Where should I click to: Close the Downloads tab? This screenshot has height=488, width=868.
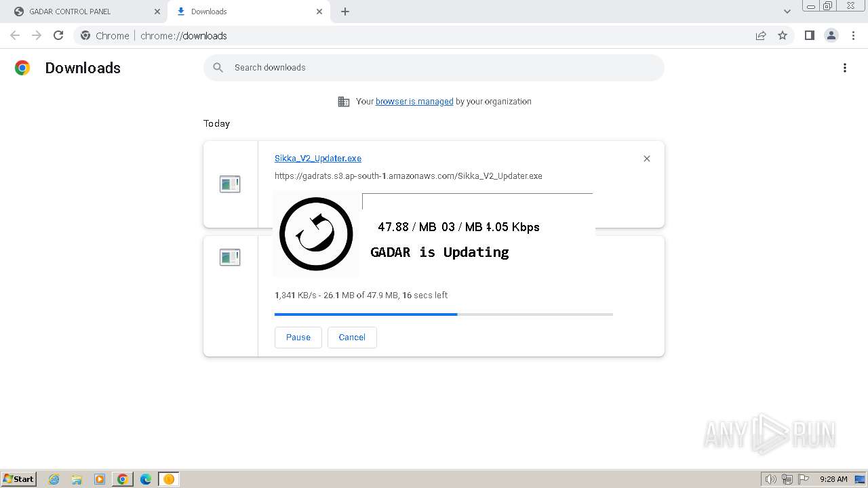click(x=319, y=12)
